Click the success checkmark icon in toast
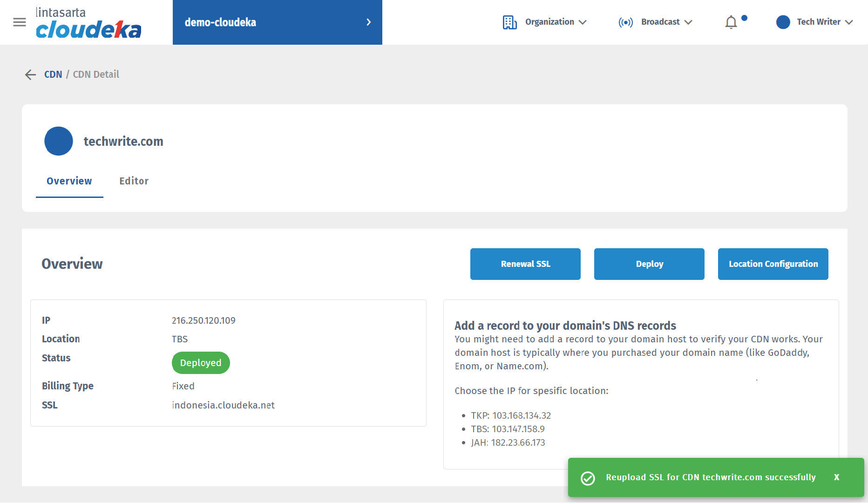The image size is (868, 503). pos(588,478)
